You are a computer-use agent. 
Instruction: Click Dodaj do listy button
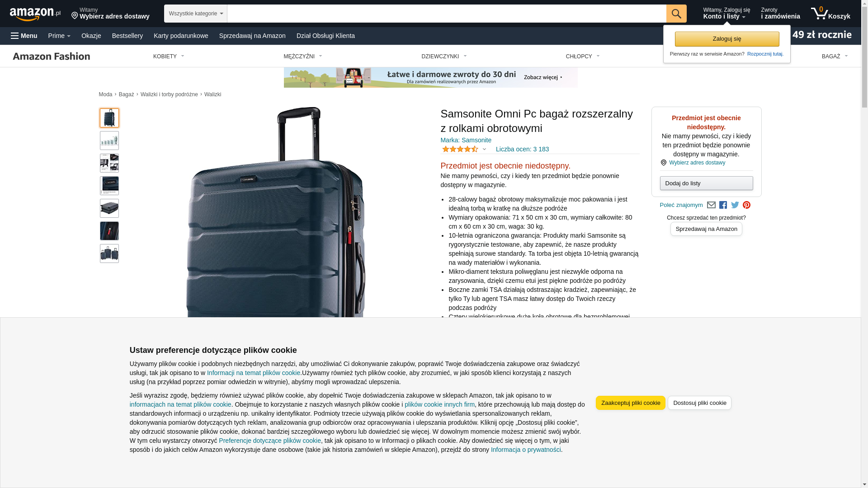tap(706, 183)
